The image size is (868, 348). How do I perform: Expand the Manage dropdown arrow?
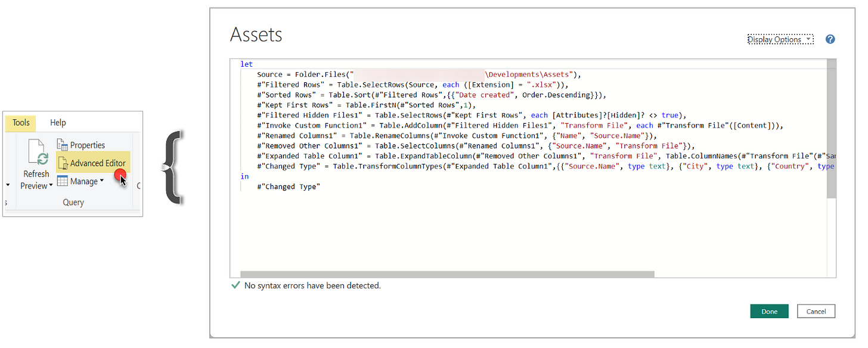[x=101, y=181]
